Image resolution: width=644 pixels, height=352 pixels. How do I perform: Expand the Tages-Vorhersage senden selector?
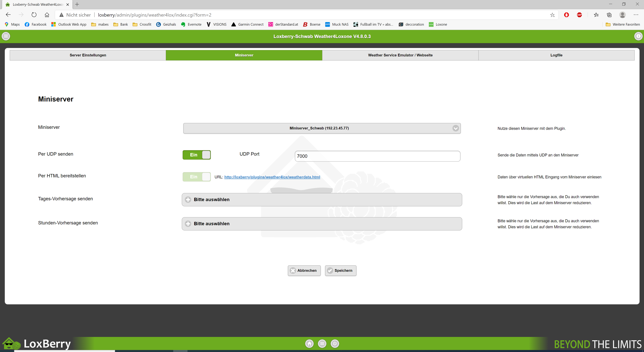(x=322, y=199)
